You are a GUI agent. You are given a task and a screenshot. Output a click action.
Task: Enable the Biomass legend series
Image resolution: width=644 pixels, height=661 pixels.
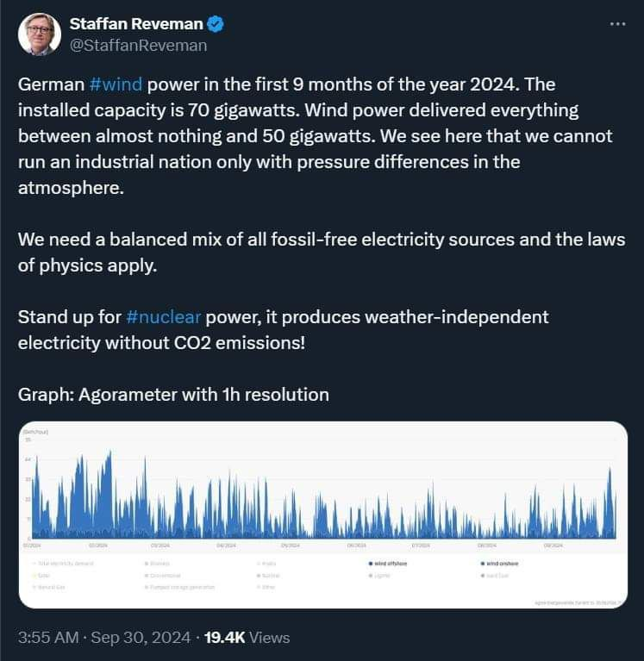pyautogui.click(x=159, y=564)
